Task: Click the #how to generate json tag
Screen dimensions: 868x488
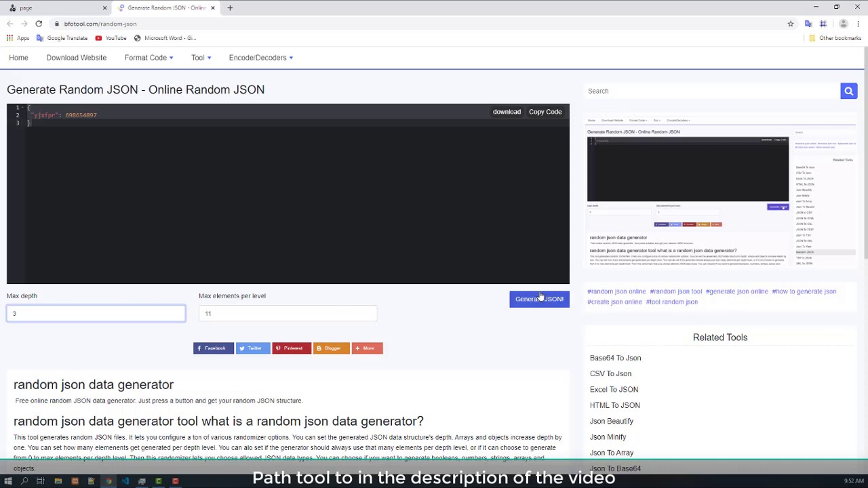Action: (x=804, y=291)
